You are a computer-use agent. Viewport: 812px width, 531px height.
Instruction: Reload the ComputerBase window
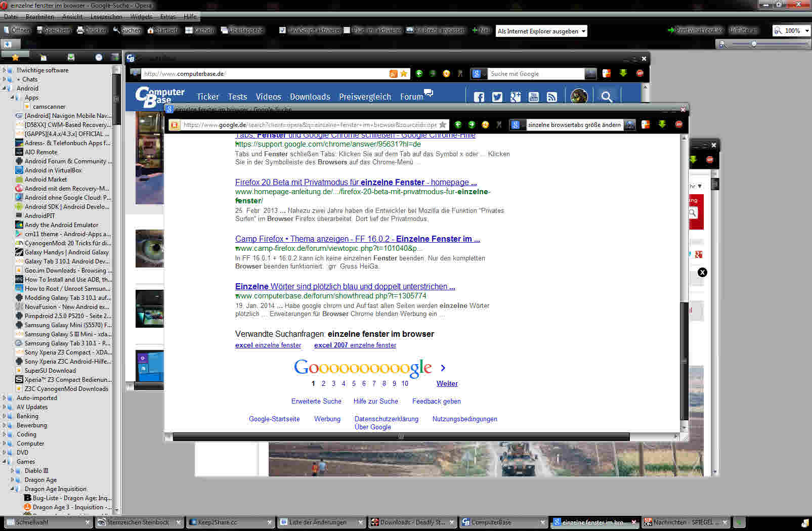(446, 74)
